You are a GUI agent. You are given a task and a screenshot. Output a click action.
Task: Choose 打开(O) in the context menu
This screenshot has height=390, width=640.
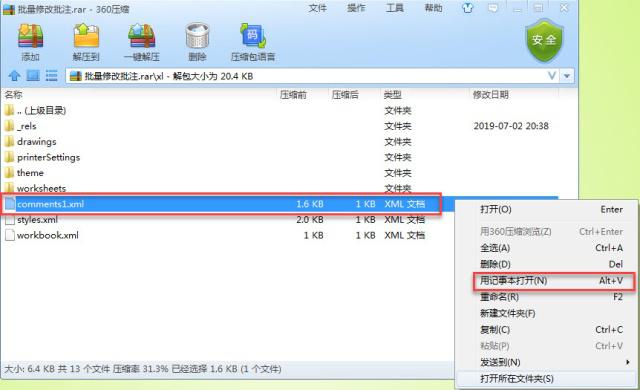(546, 210)
